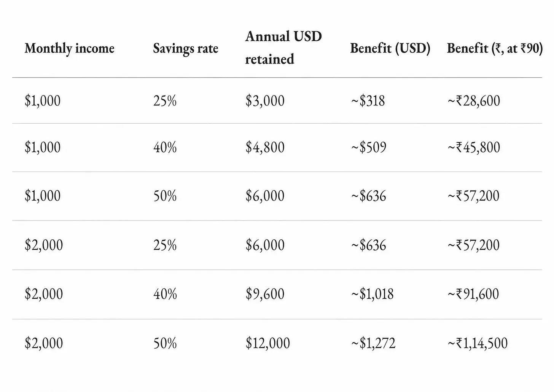Select the ~$318 benefit cell
The height and width of the screenshot is (392, 554).
(368, 101)
